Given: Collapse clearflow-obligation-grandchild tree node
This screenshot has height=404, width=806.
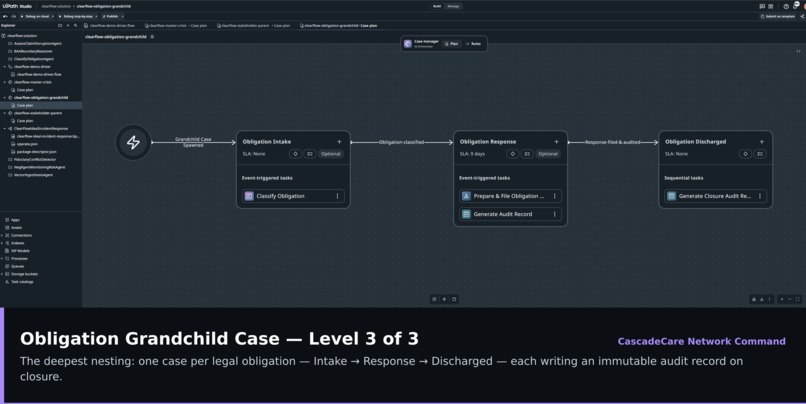Looking at the screenshot, I should 5,98.
